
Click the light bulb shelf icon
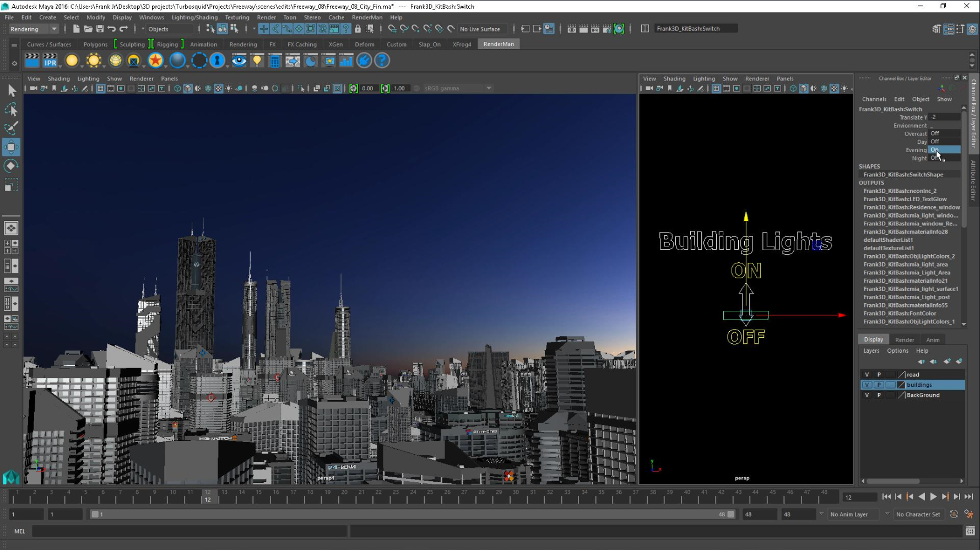point(257,61)
